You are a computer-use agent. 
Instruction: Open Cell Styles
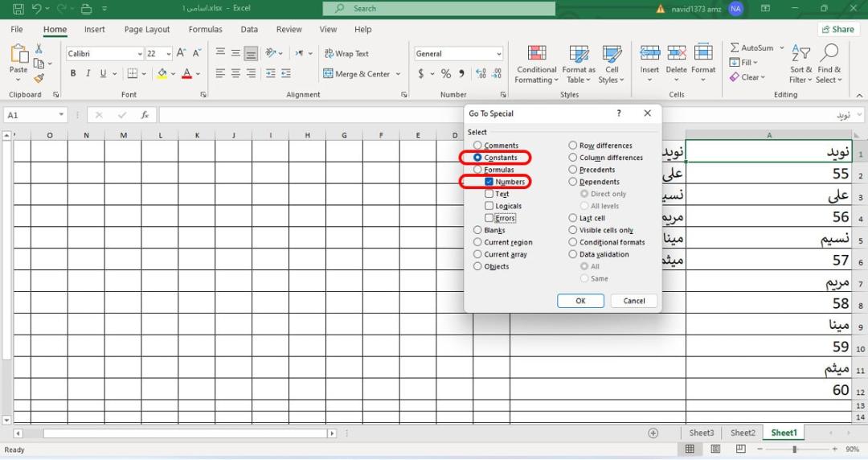coord(611,64)
